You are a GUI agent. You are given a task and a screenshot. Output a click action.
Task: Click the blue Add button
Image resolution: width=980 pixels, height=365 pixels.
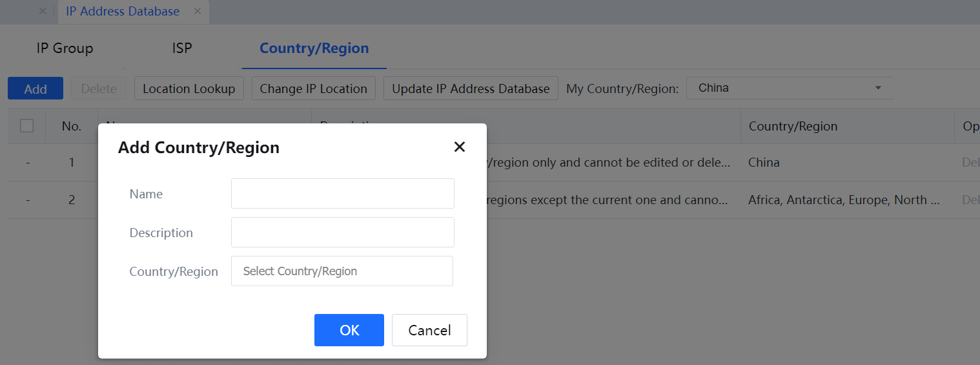[36, 89]
